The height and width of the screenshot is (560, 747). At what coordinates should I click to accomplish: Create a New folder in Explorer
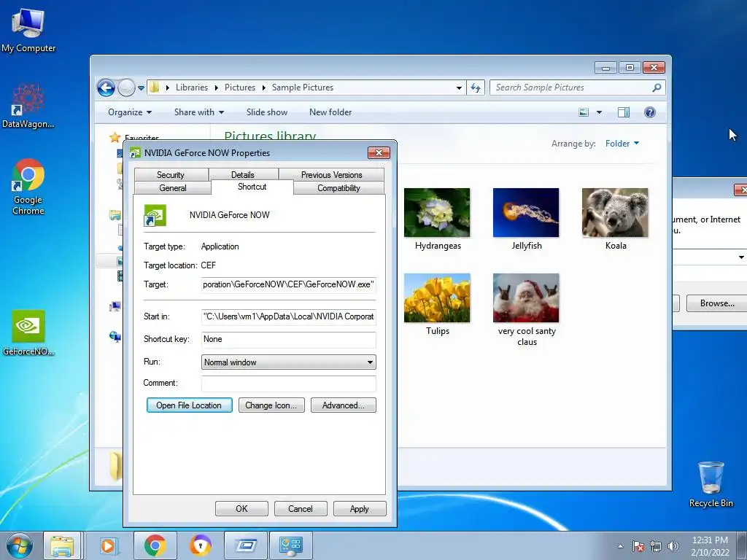[330, 112]
